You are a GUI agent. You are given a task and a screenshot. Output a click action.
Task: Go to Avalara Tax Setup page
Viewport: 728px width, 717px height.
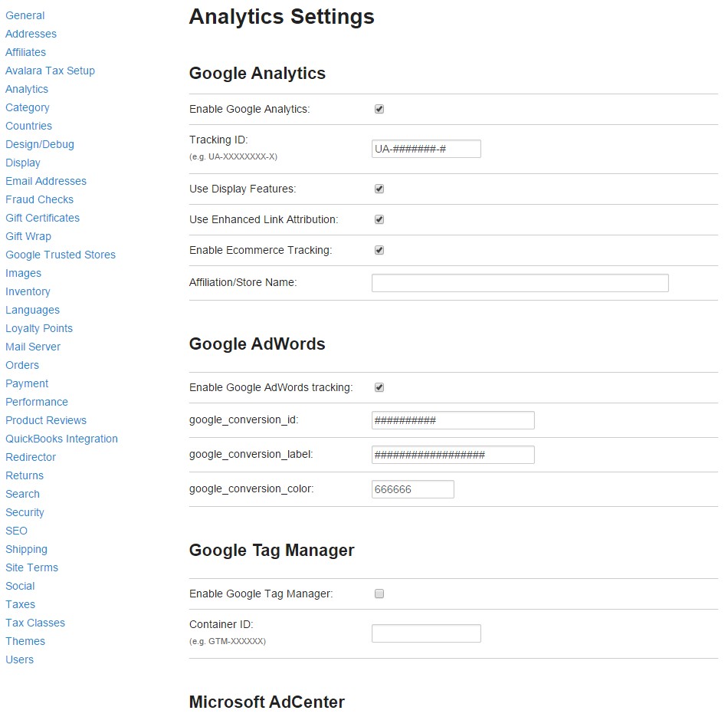[50, 71]
